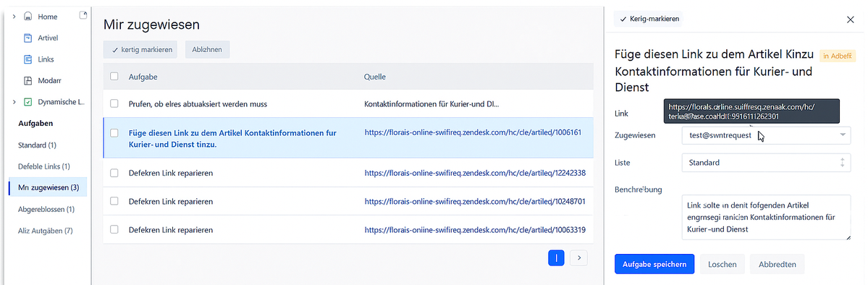Open the Zugewiesen dropdown
Viewport: 868px width, 285px height.
tap(766, 135)
